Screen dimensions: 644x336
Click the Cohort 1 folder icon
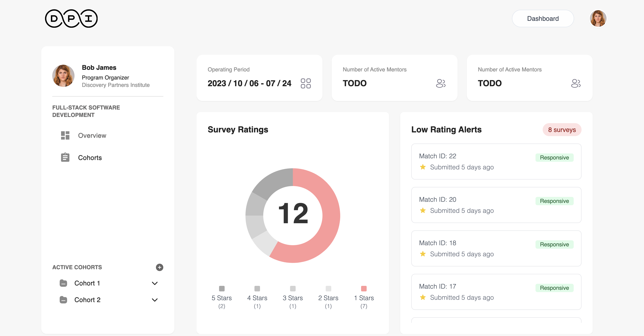[64, 283]
